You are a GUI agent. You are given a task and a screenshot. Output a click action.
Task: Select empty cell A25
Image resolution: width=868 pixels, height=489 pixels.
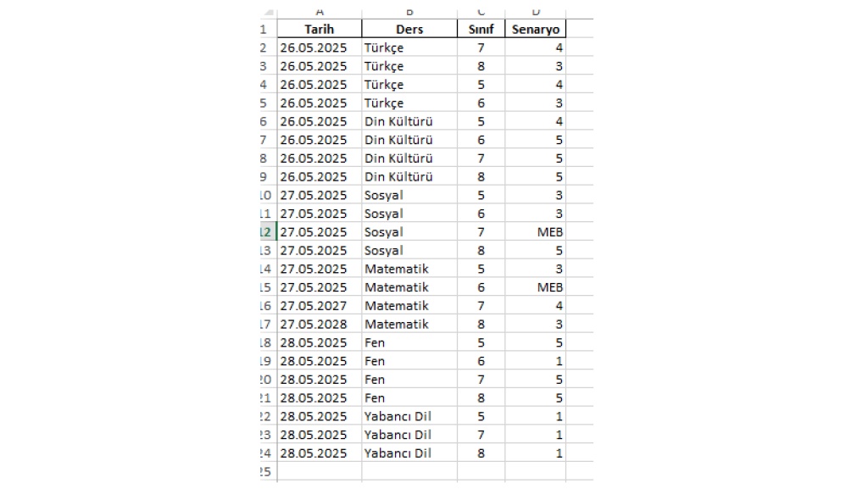(x=320, y=472)
